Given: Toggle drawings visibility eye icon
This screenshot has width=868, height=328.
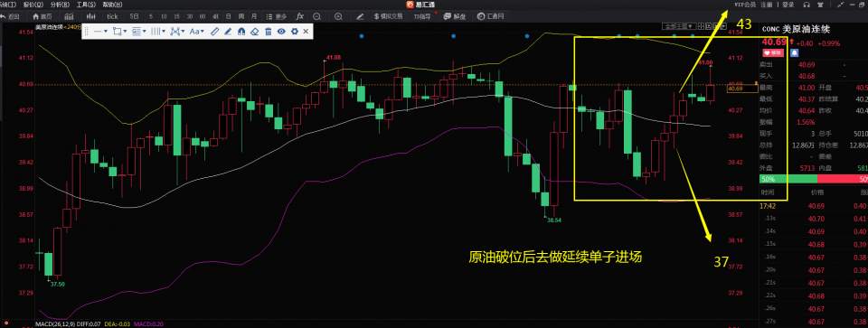Looking at the screenshot, I should 281,32.
